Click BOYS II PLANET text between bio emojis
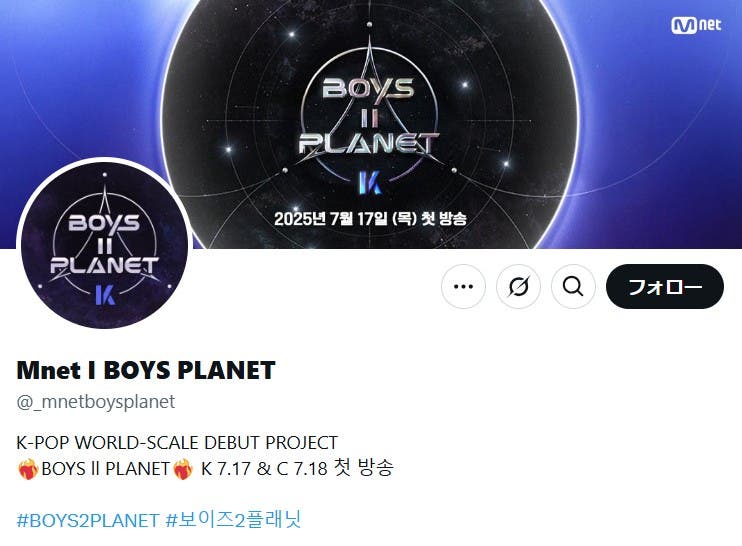This screenshot has width=742, height=546. pos(106,469)
